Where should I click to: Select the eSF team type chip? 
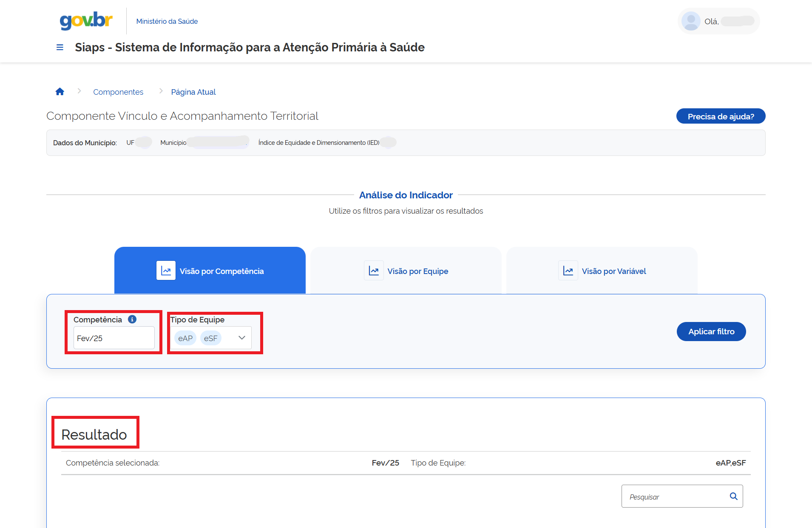coord(210,338)
